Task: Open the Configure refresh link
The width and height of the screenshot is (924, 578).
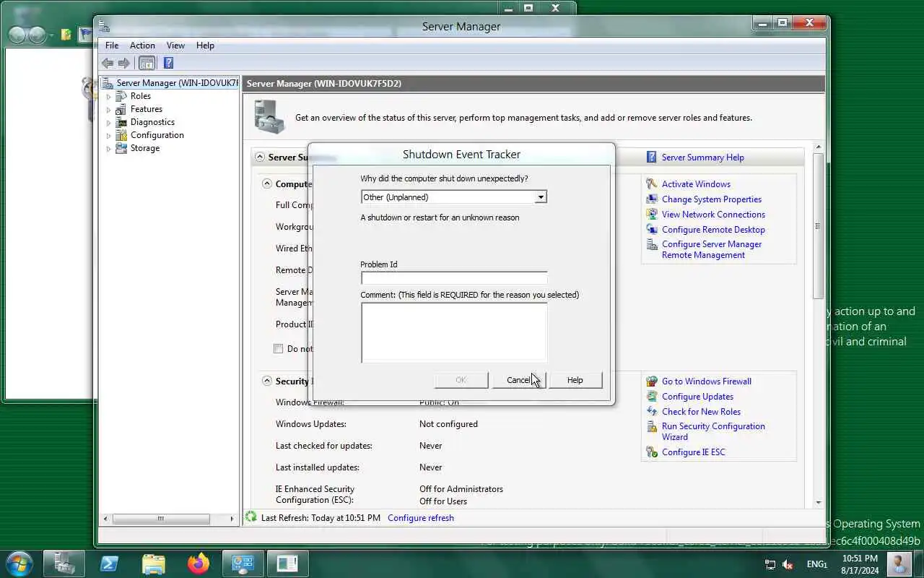Action: 421,517
